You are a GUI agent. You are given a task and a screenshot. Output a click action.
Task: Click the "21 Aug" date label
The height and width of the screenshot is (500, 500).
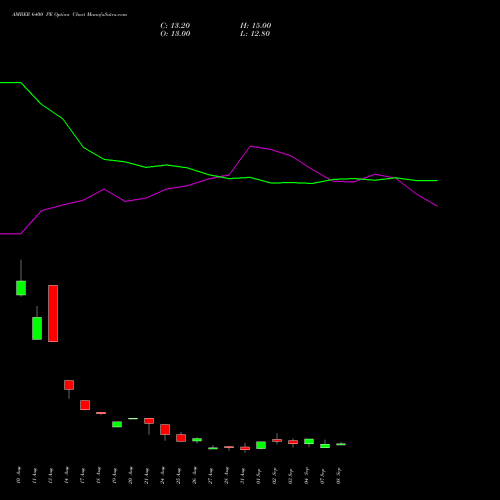146,475
